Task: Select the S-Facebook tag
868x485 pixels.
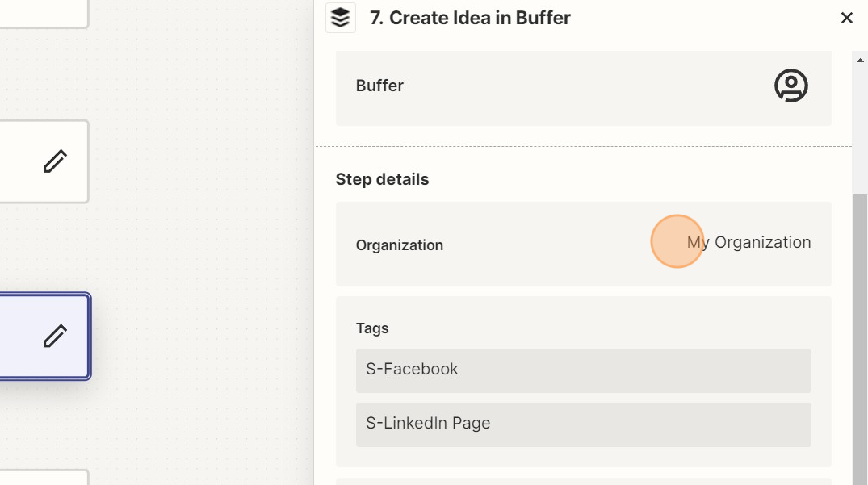Action: [583, 370]
